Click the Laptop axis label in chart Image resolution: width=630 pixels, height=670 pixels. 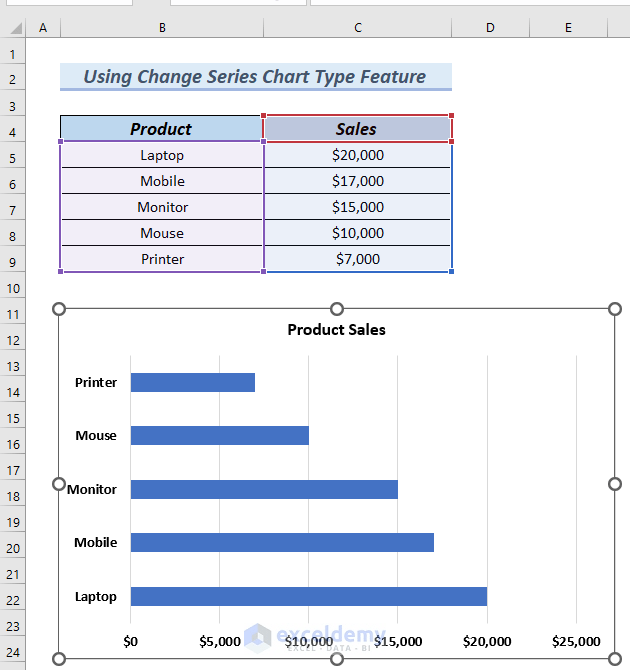96,597
